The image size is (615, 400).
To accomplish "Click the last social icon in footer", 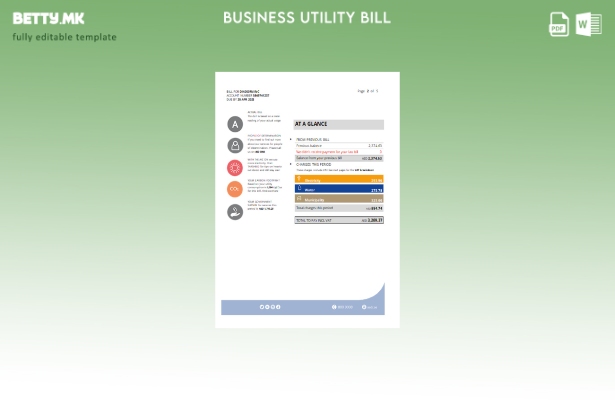I will (x=278, y=307).
